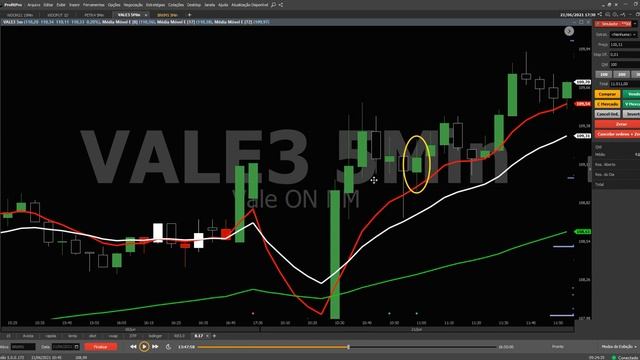640x360 pixels.
Task: Click the maximize icon on chart window
Action: (581, 22)
